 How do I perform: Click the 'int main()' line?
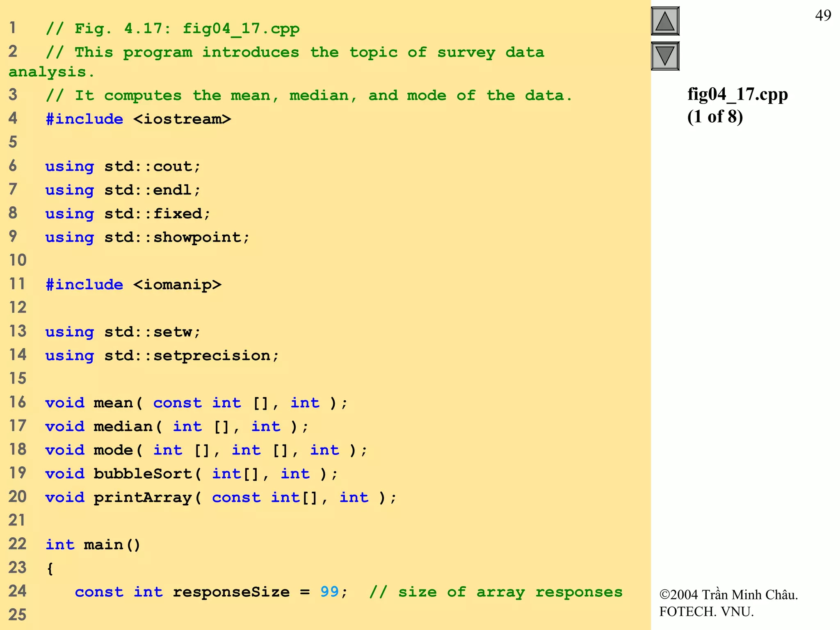point(93,545)
